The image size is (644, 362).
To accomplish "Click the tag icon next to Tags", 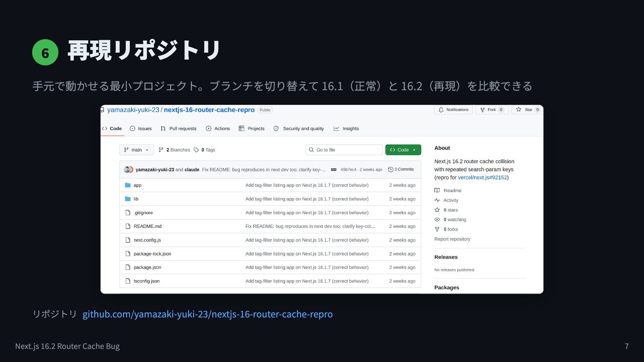I will pyautogui.click(x=196, y=150).
